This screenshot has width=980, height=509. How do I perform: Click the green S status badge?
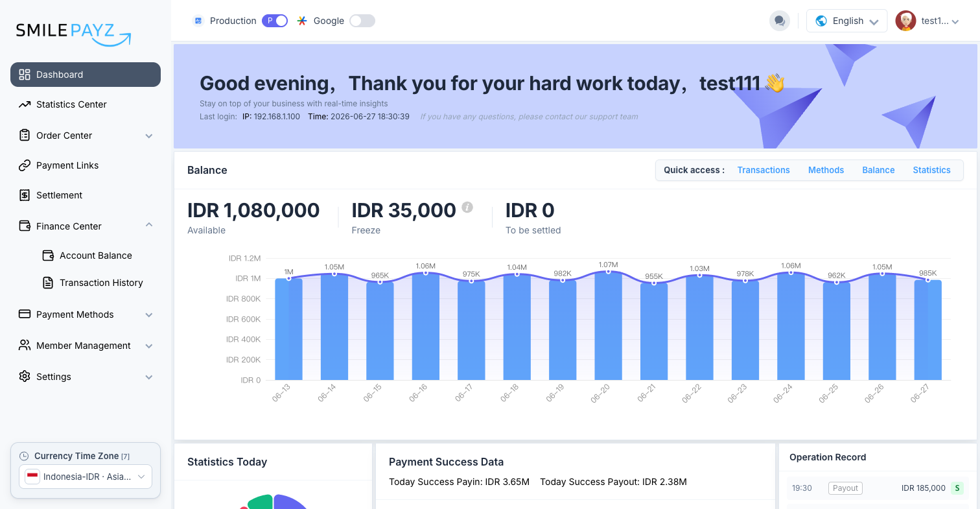pyautogui.click(x=957, y=488)
